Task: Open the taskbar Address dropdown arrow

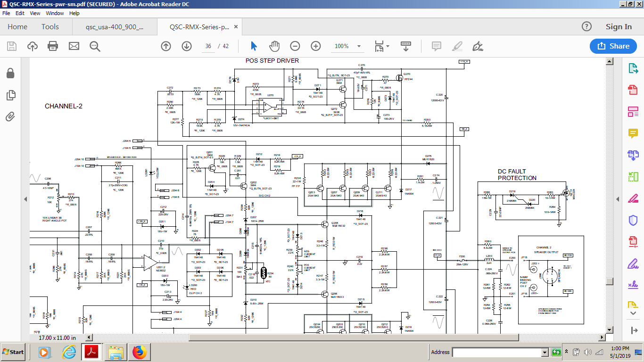Action: tap(545, 352)
